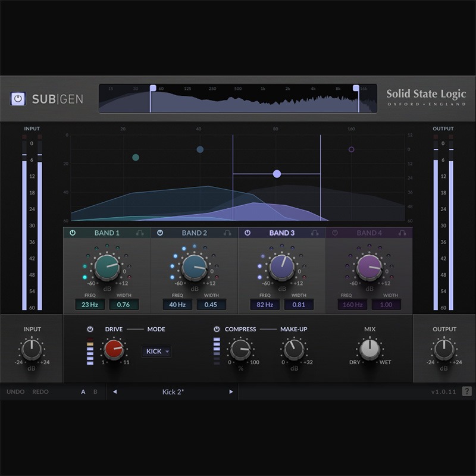Select the BAND 3 header tab
Image resolution: width=476 pixels, height=476 pixels.
(x=281, y=233)
